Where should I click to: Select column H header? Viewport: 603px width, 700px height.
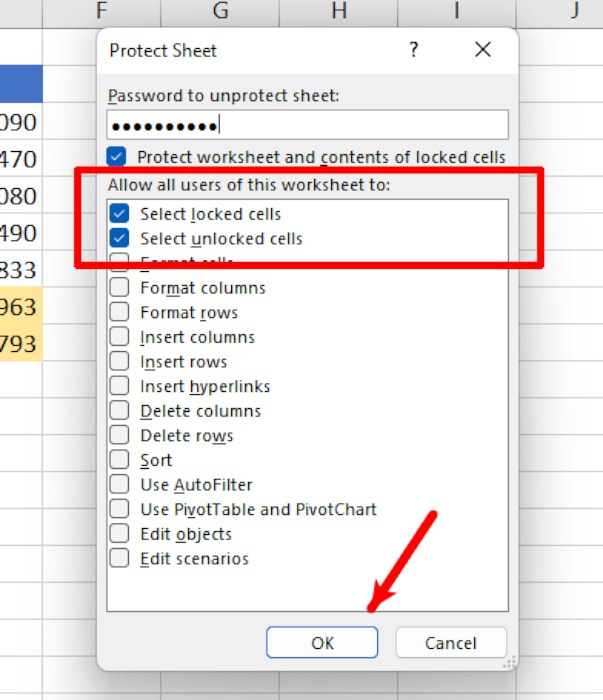[339, 13]
